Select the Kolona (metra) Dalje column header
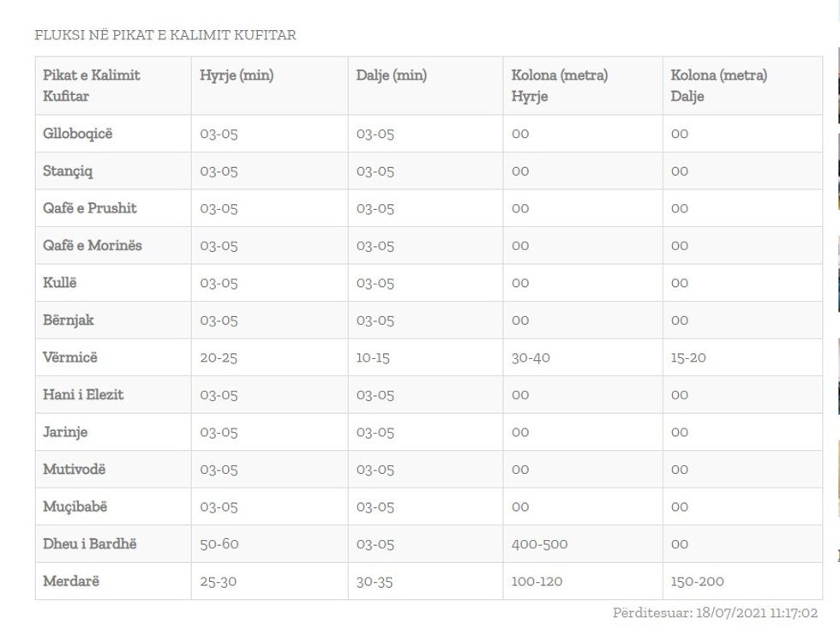 pos(719,85)
